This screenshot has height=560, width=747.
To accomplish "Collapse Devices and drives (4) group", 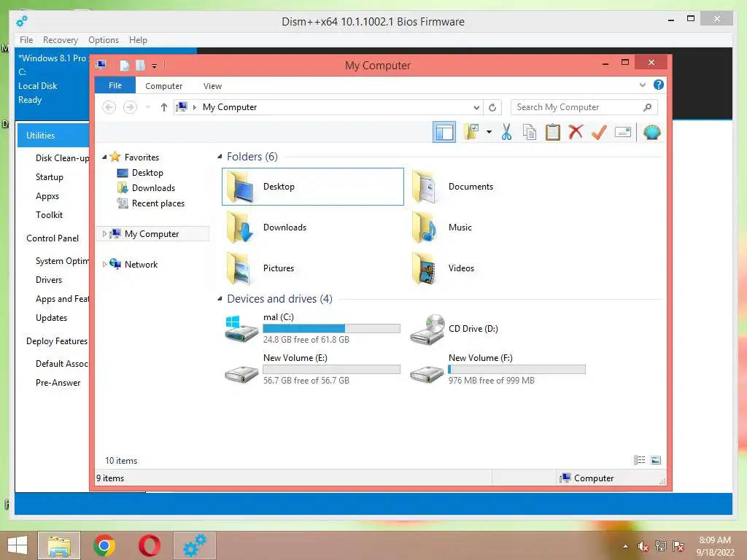I will click(220, 298).
